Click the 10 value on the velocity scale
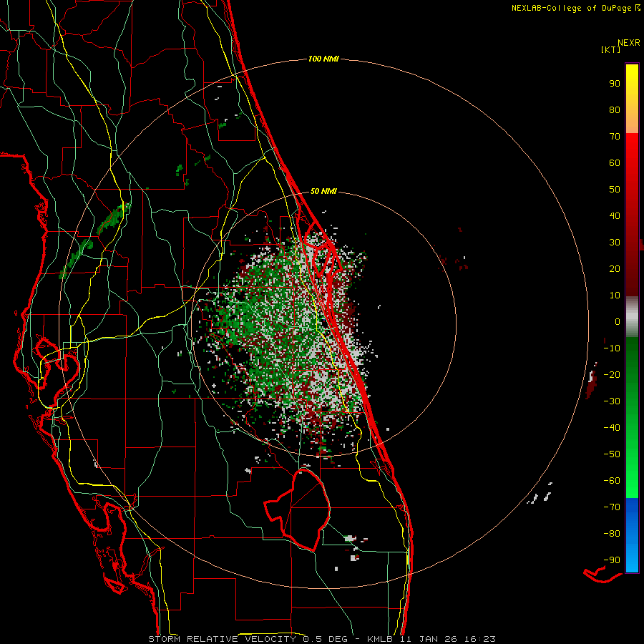Image resolution: width=644 pixels, height=644 pixels. [x=615, y=296]
